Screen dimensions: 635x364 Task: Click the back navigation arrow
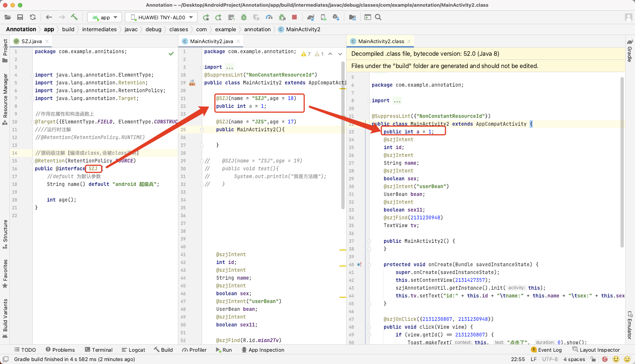point(49,17)
